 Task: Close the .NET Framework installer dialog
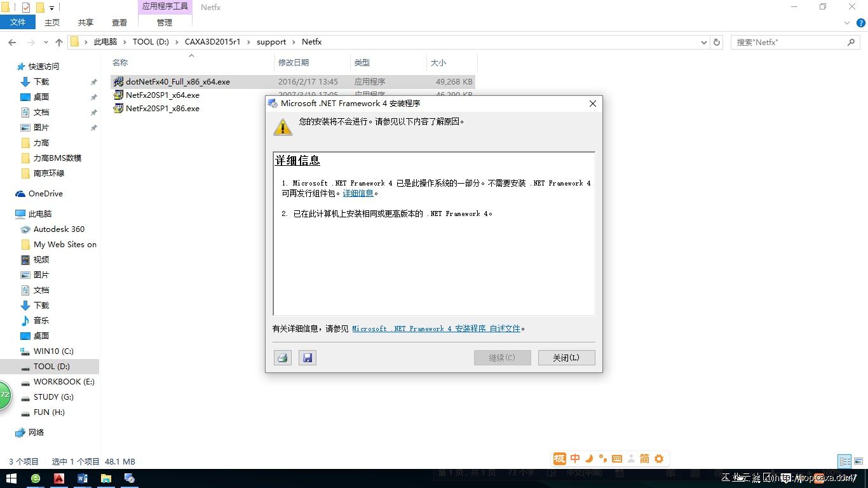click(592, 104)
